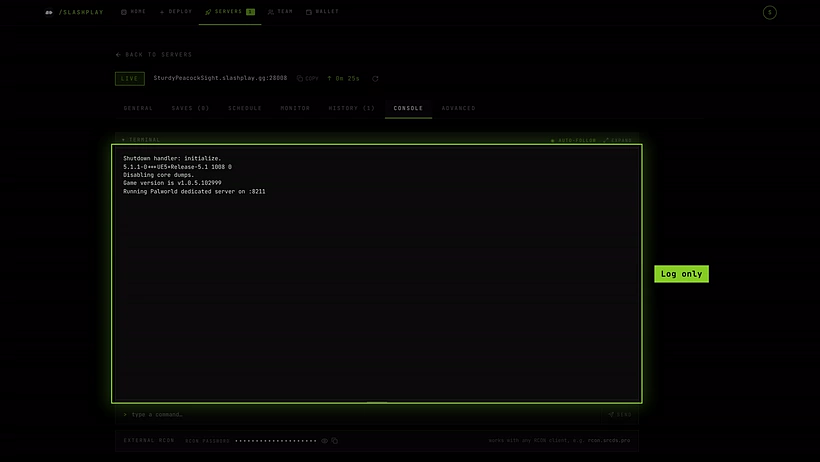Switch to the General tab
The height and width of the screenshot is (462, 820).
click(x=138, y=108)
